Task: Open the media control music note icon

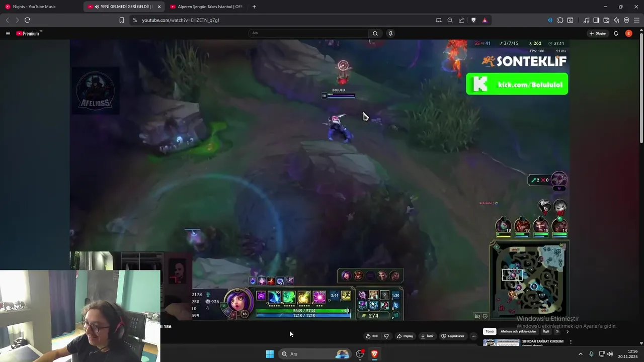Action: 586,20
